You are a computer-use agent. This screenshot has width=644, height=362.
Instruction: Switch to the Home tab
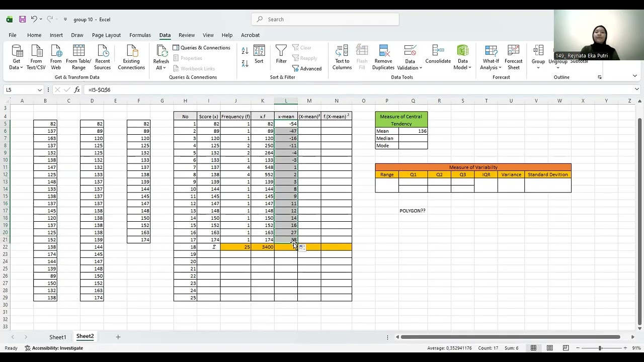point(34,35)
